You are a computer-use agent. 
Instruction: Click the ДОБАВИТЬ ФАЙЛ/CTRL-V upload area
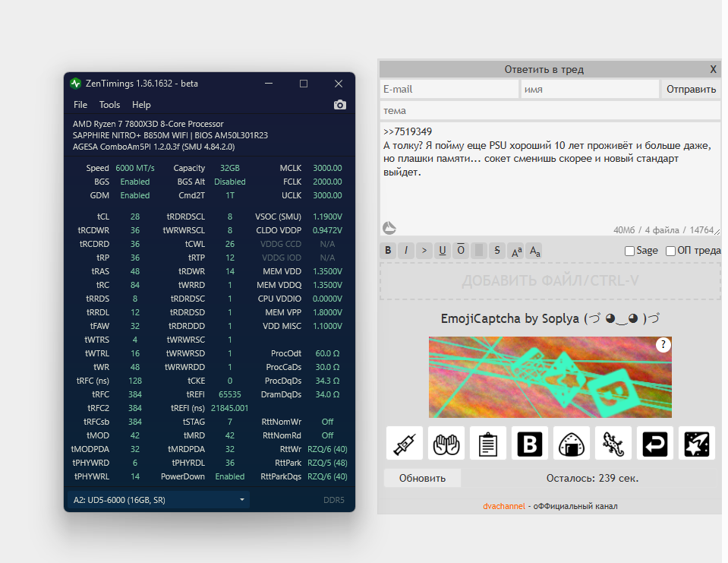[550, 280]
